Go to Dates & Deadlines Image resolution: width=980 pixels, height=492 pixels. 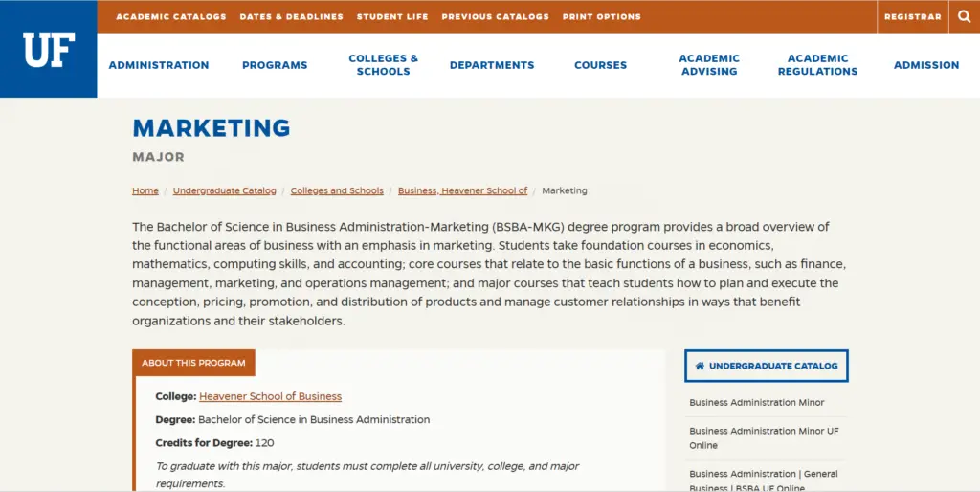[x=291, y=17]
